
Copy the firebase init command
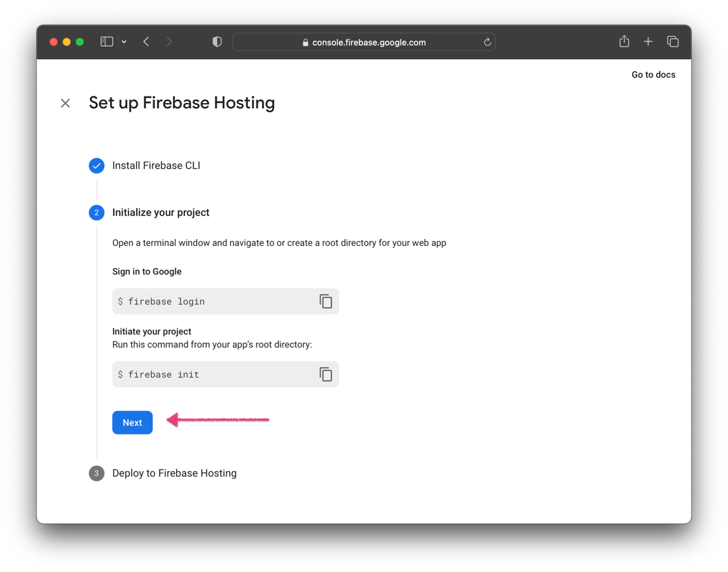tap(326, 374)
